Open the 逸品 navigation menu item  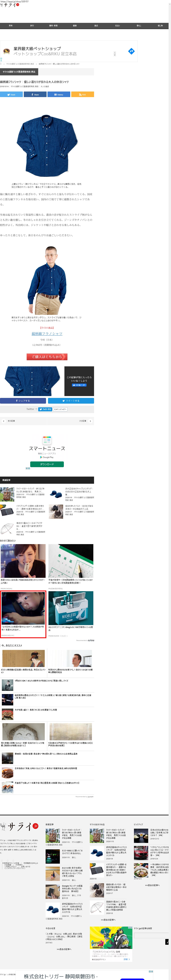point(96,26)
